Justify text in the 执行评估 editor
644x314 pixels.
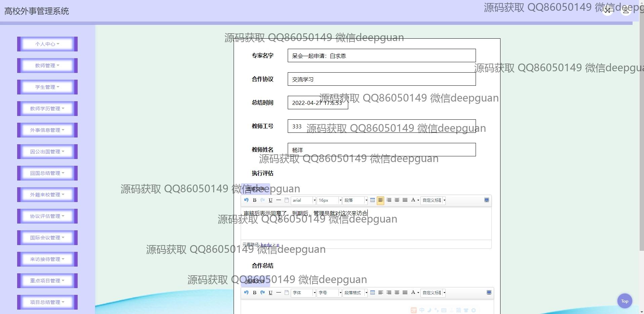405,200
